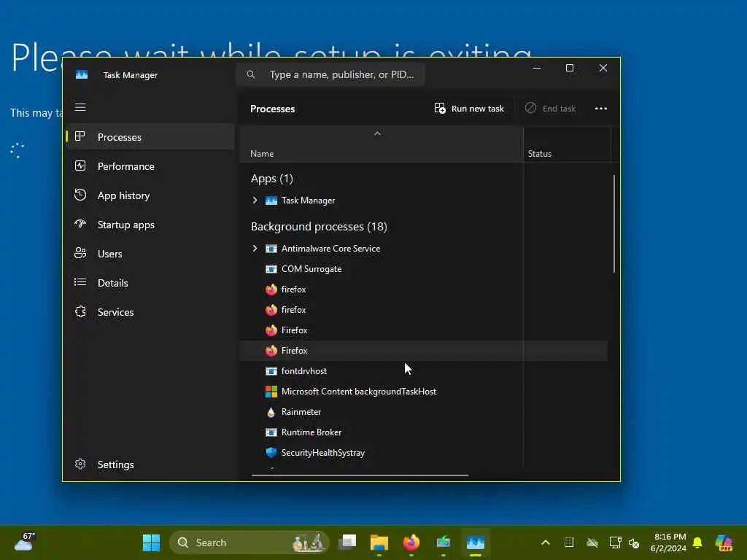Expand the Antimalware Core Service row
The height and width of the screenshot is (560, 747).
pos(255,249)
